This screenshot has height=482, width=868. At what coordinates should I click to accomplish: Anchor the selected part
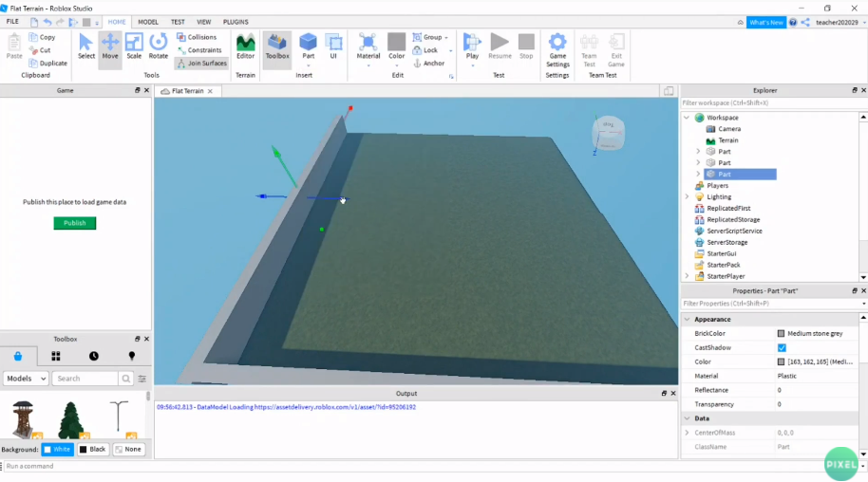click(x=429, y=63)
